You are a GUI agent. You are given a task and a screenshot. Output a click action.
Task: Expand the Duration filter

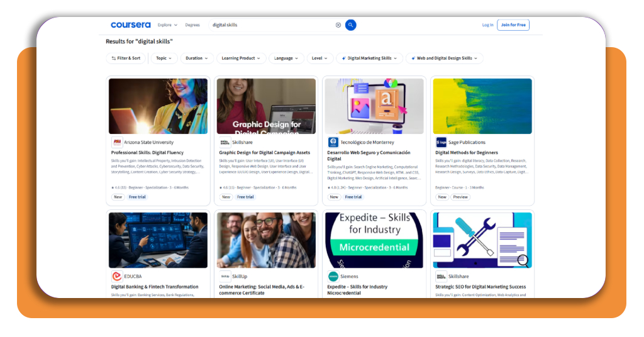click(197, 58)
